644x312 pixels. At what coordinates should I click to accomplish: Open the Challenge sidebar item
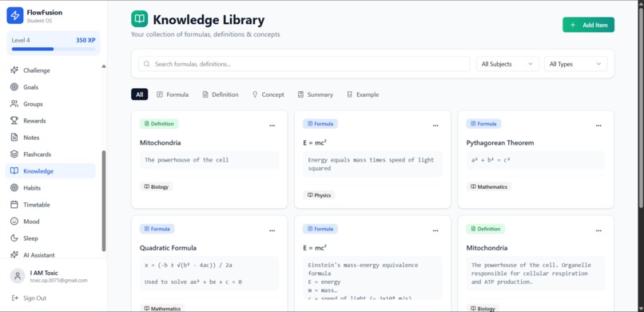(50, 70)
